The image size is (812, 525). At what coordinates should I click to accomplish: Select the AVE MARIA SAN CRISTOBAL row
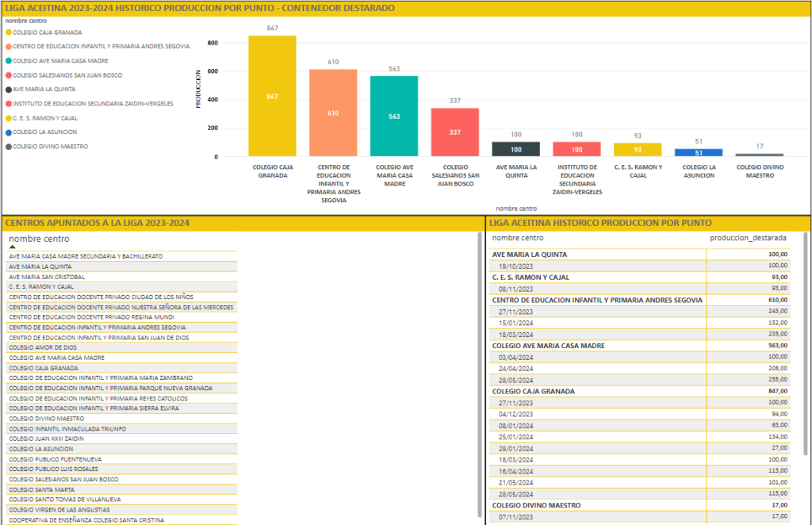pyautogui.click(x=122, y=277)
